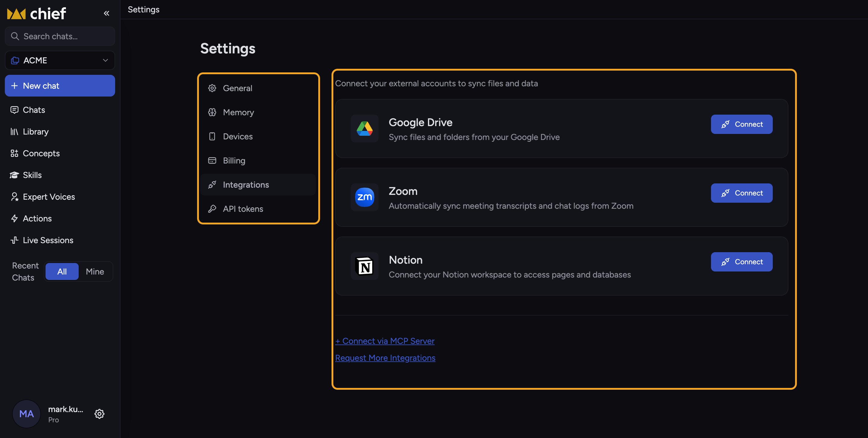Click the chief crown logo
Viewport: 868px width, 438px height.
[16, 14]
